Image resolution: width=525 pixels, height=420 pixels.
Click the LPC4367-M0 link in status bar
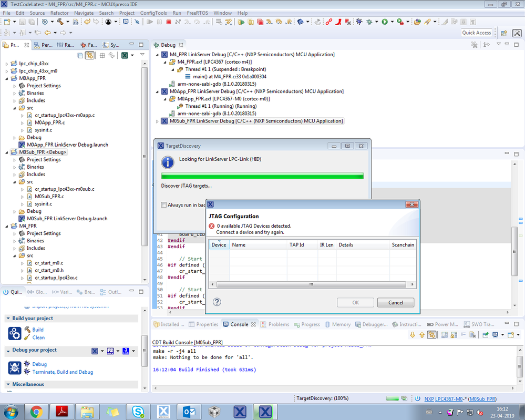[x=449, y=399]
